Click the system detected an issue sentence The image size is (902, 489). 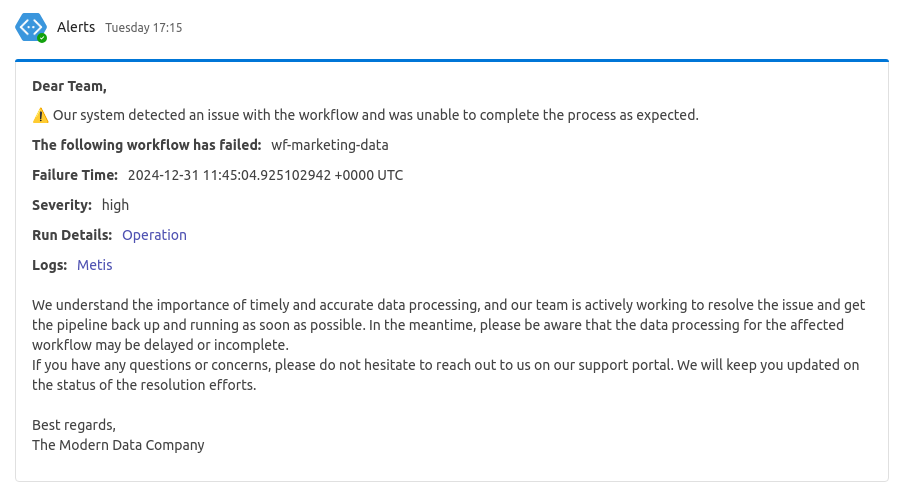tap(376, 115)
